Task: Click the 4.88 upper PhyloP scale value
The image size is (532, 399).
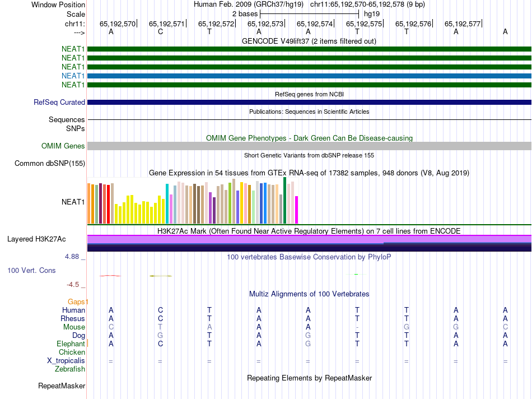Action: pyautogui.click(x=72, y=257)
